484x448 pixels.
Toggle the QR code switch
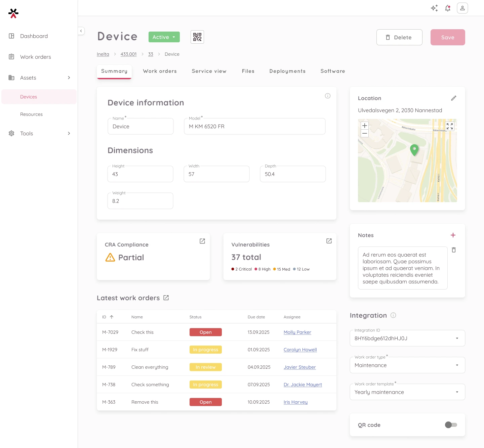(x=451, y=425)
